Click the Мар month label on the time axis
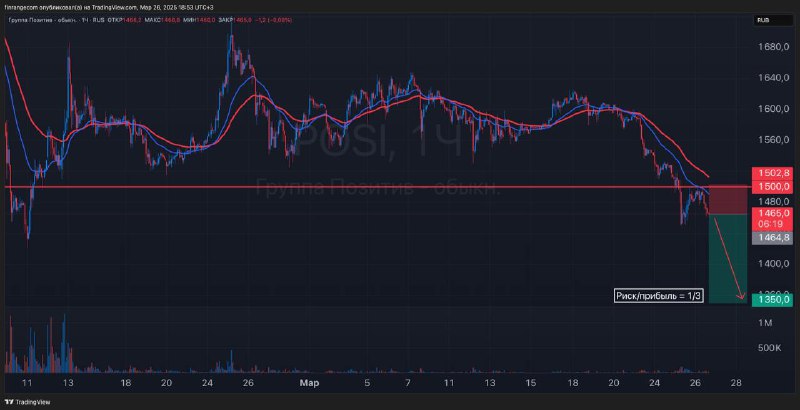800x410 pixels. click(309, 383)
